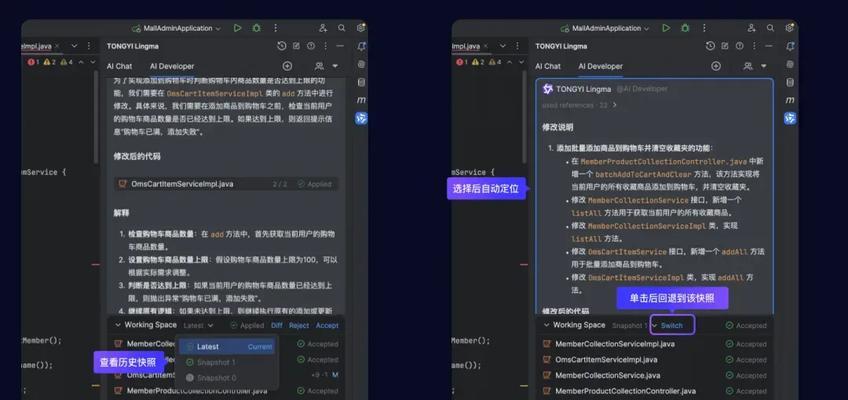Open chat history icon in right Lingma panel
The height and width of the screenshot is (400, 848).
[x=710, y=46]
